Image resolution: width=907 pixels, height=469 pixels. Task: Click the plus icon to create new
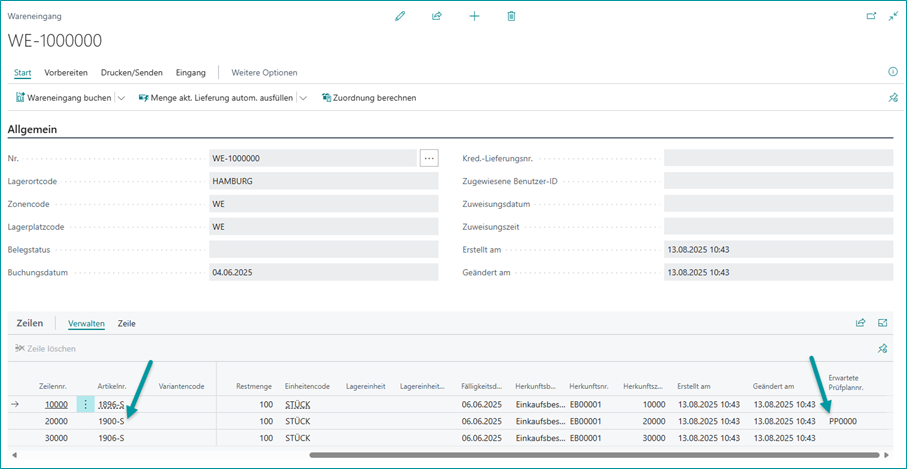[x=474, y=16]
